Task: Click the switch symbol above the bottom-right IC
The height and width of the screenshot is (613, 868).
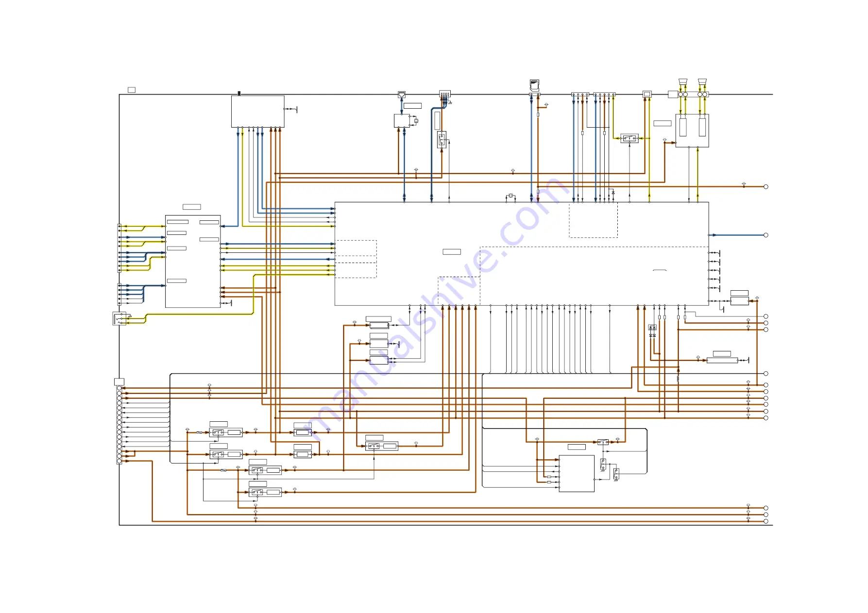Action: pyautogui.click(x=603, y=442)
